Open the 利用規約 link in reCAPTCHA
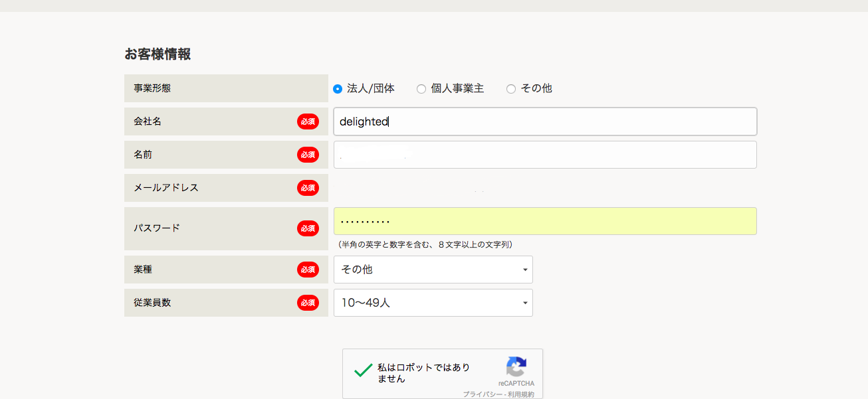The height and width of the screenshot is (399, 868). [520, 394]
